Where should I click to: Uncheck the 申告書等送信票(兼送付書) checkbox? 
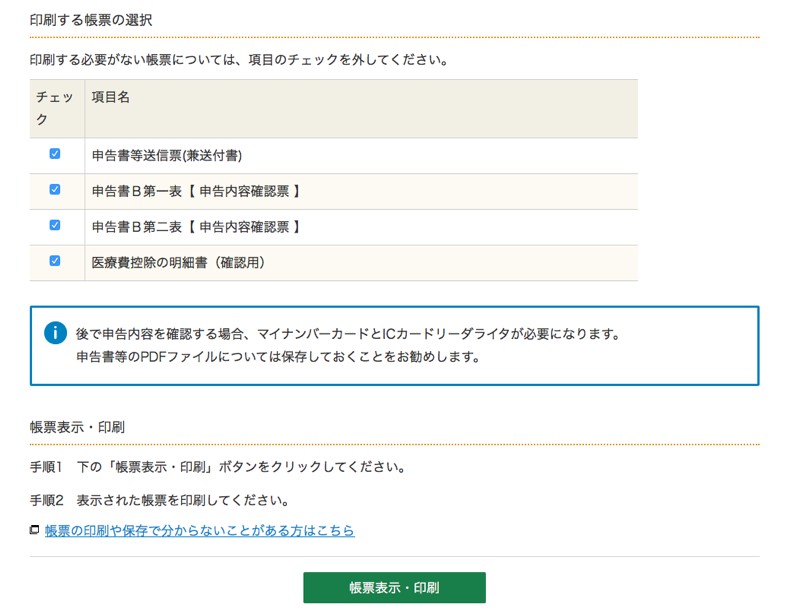point(55,152)
